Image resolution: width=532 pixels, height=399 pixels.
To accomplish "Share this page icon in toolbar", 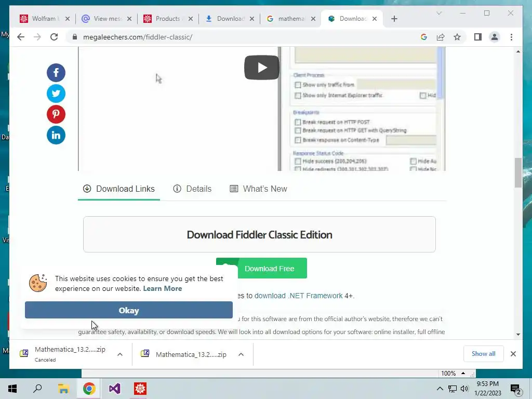I will (441, 37).
